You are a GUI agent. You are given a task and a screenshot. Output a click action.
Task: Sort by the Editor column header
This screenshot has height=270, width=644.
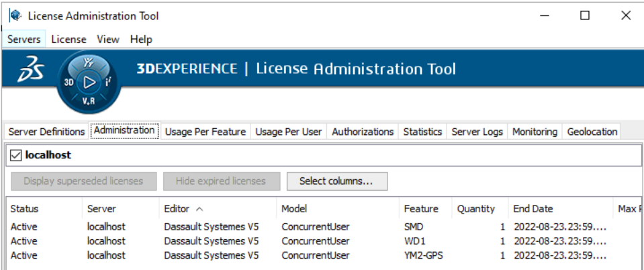(x=177, y=209)
